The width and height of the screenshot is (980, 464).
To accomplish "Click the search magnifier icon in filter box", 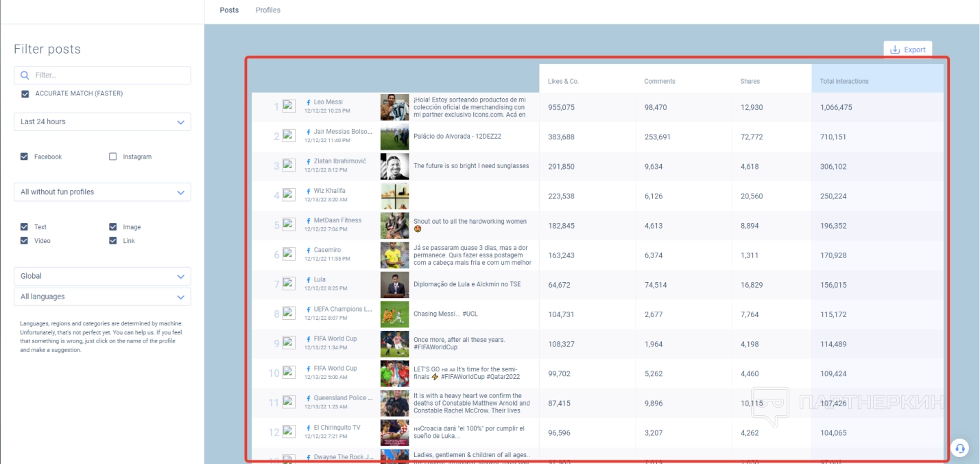I will pyautogui.click(x=25, y=76).
